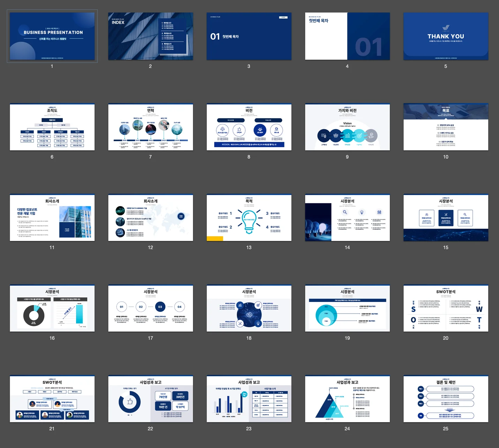499x448 pixels.
Task: Select the 결론 및 제언 final slide
Action: 446,399
